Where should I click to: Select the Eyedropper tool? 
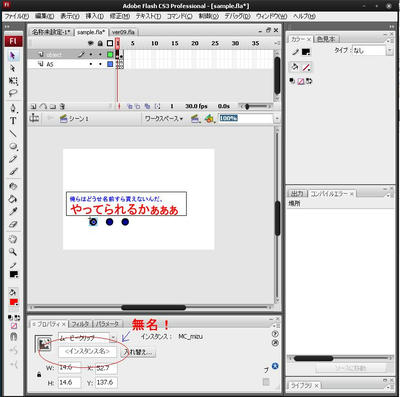[13, 211]
